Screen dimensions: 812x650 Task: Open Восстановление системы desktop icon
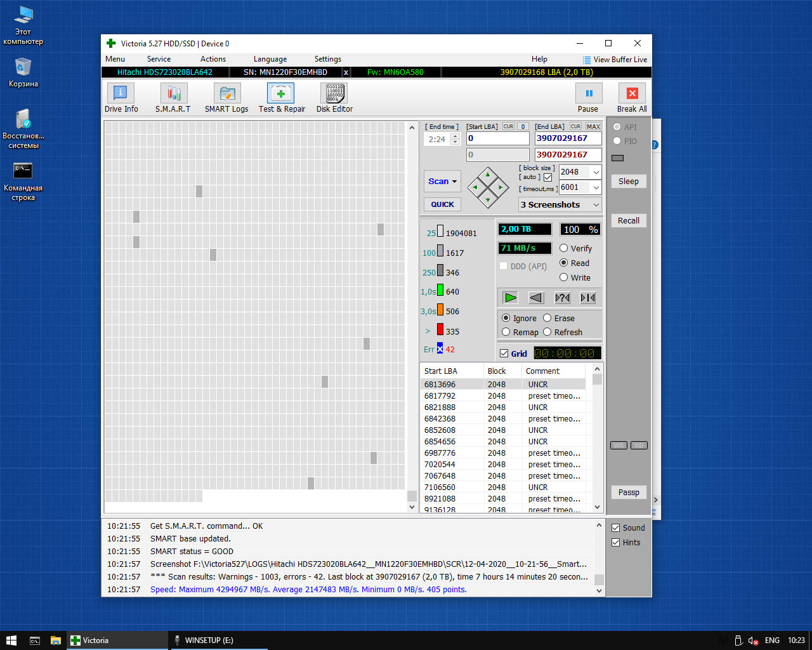coord(23,129)
